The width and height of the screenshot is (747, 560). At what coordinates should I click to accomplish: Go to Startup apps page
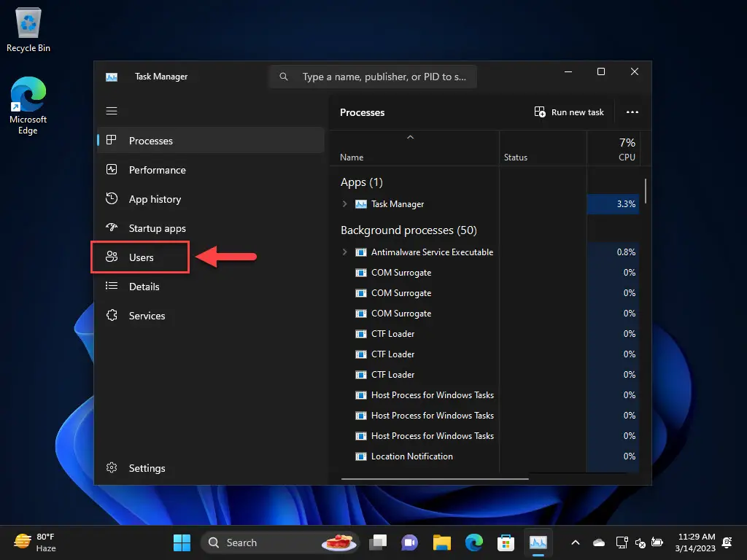pyautogui.click(x=211, y=228)
